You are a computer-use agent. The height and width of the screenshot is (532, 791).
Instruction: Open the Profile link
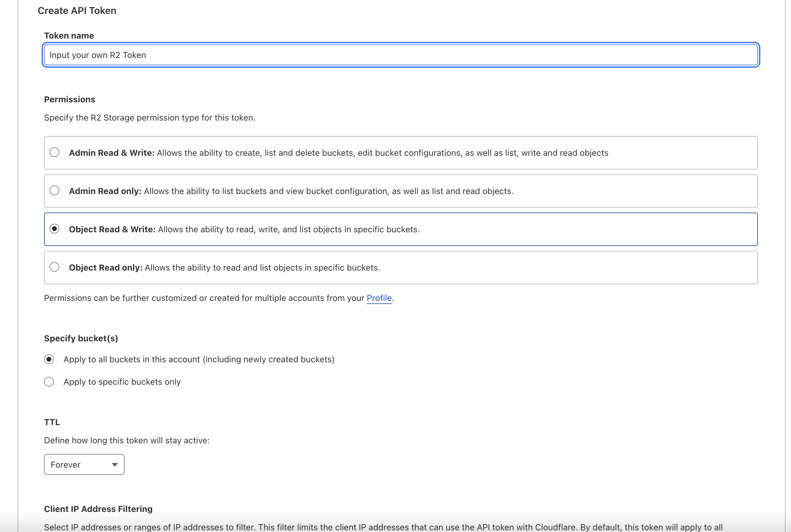pos(379,298)
